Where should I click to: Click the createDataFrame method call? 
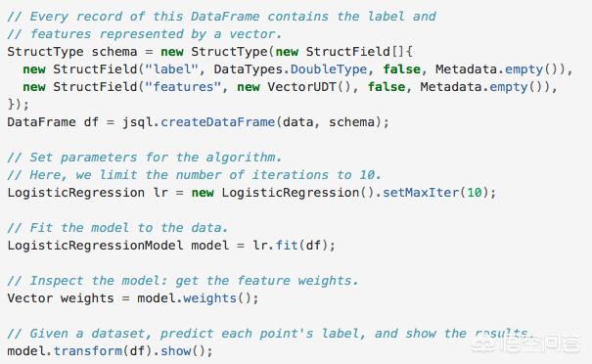tap(218, 122)
